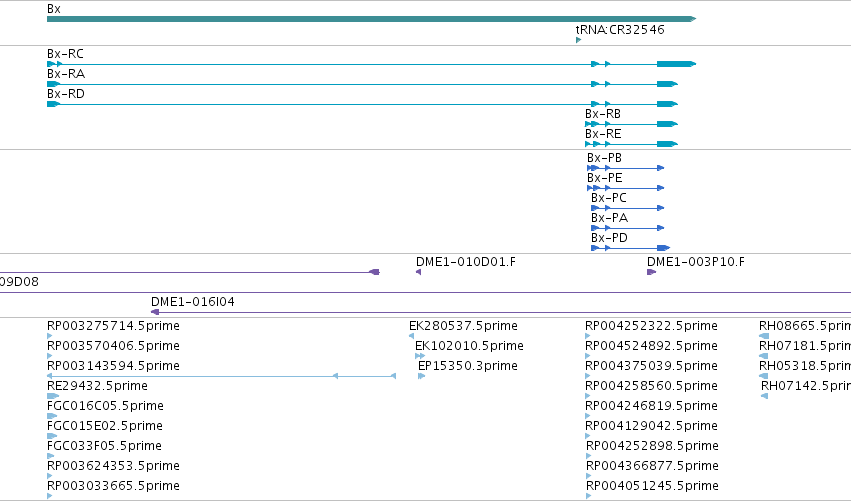The height and width of the screenshot is (501, 851).
Task: Select the RP004252322.5prime label
Action: tap(651, 326)
